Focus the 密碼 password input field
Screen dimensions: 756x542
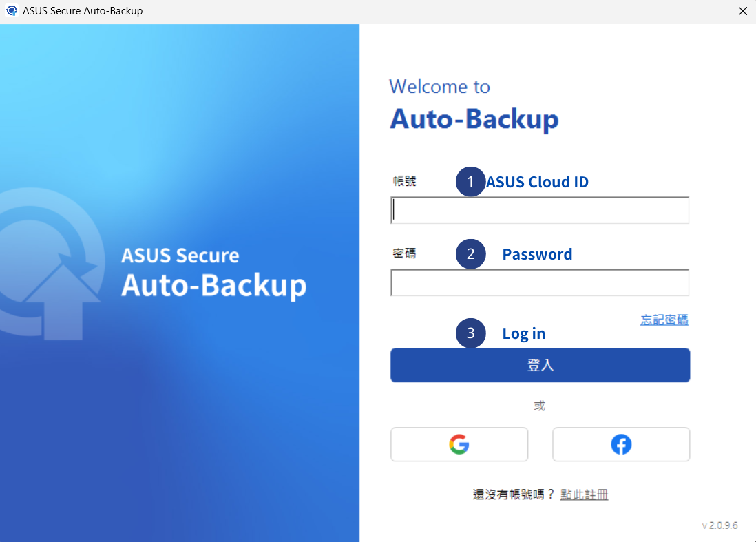540,282
